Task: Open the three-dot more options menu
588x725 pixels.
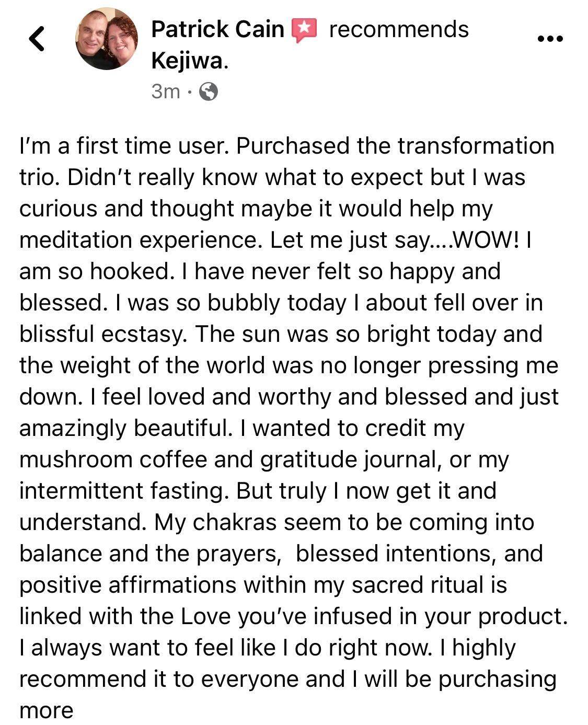Action: click(x=550, y=38)
